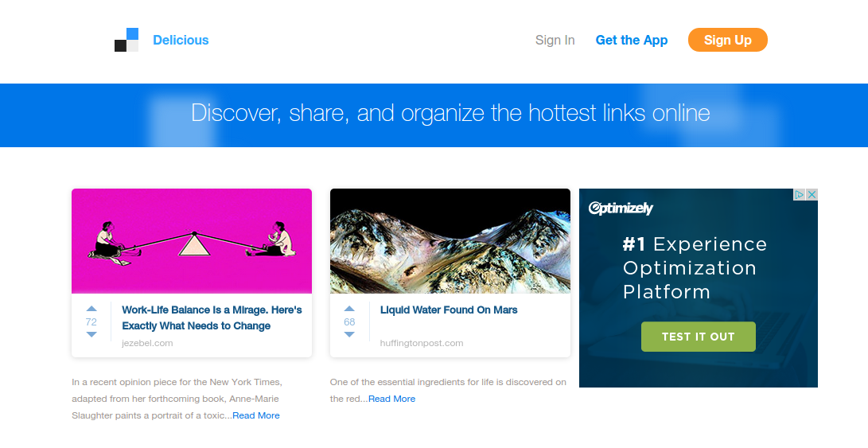Click the Delicious brand name text
The width and height of the screenshot is (868, 448).
click(x=181, y=40)
